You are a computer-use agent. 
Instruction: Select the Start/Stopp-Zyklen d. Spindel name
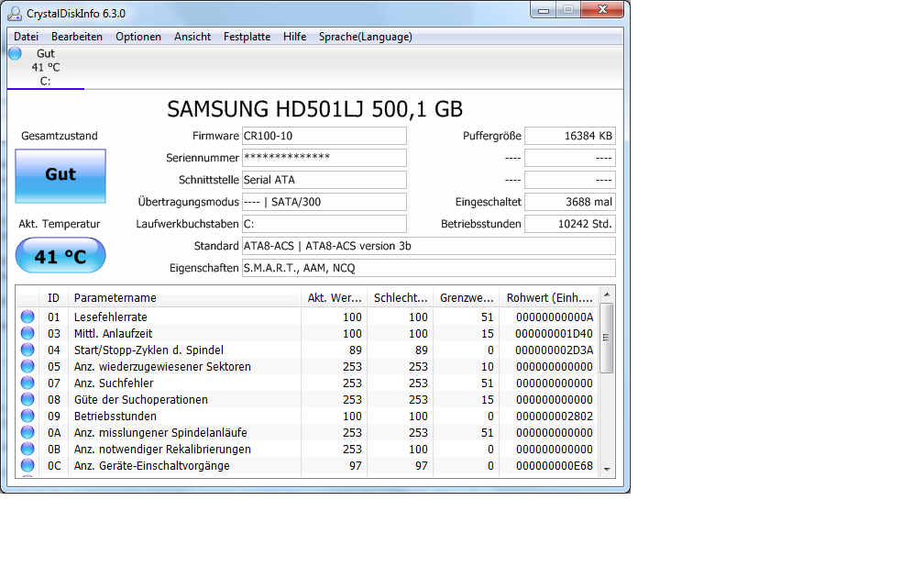click(148, 350)
